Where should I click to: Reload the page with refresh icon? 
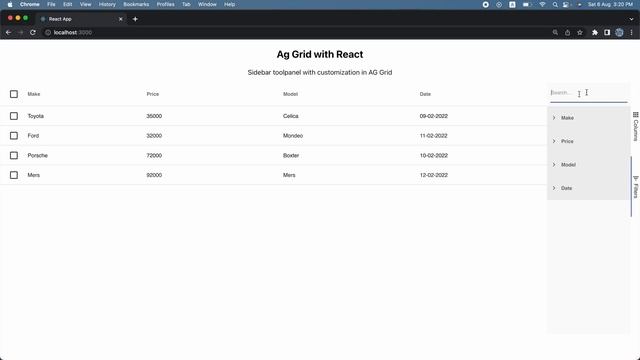[33, 32]
